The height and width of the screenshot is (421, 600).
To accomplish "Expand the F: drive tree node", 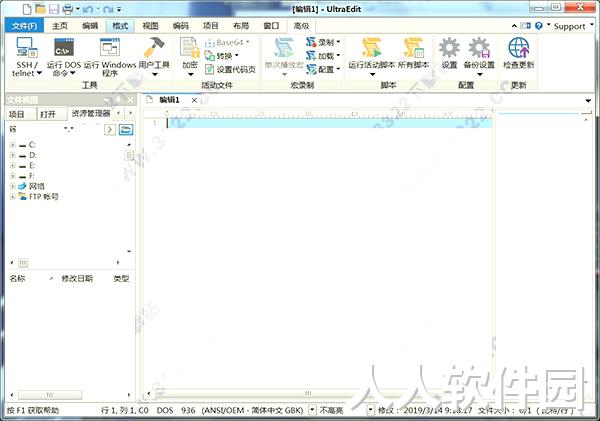I will tap(13, 176).
